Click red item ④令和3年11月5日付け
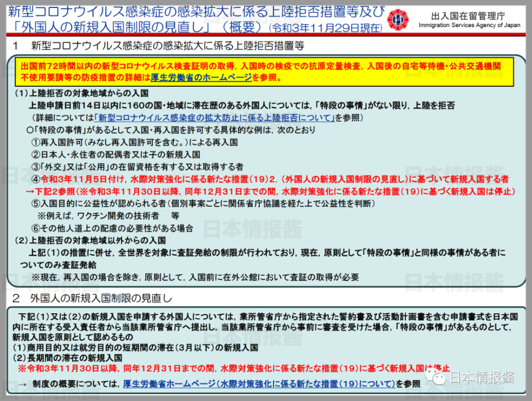Image resolution: width=532 pixels, height=401 pixels. click(x=270, y=179)
